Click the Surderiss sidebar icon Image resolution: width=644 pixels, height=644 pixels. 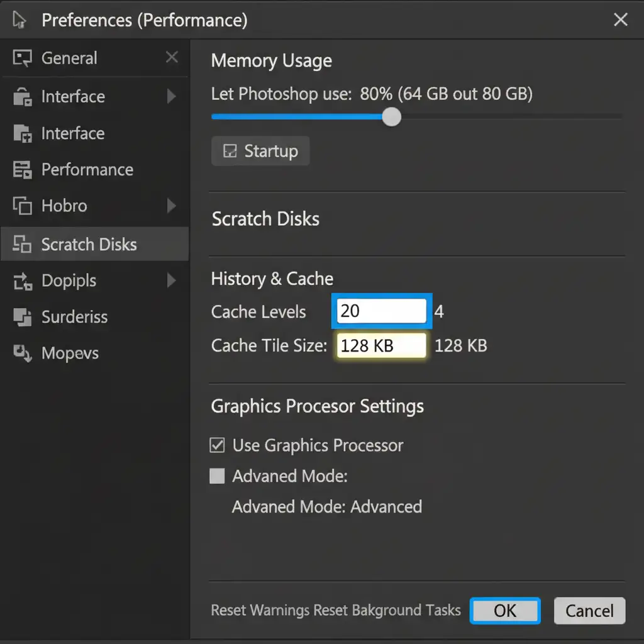[22, 318]
